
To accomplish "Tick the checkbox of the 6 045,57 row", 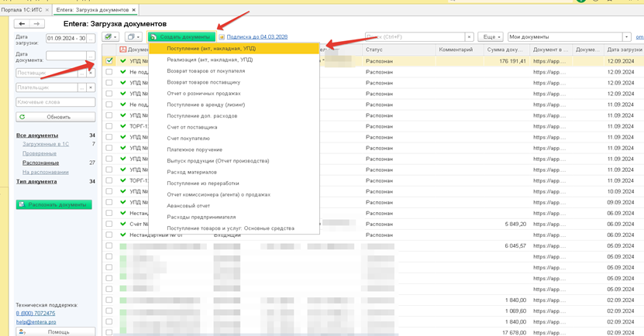I will 108,245.
